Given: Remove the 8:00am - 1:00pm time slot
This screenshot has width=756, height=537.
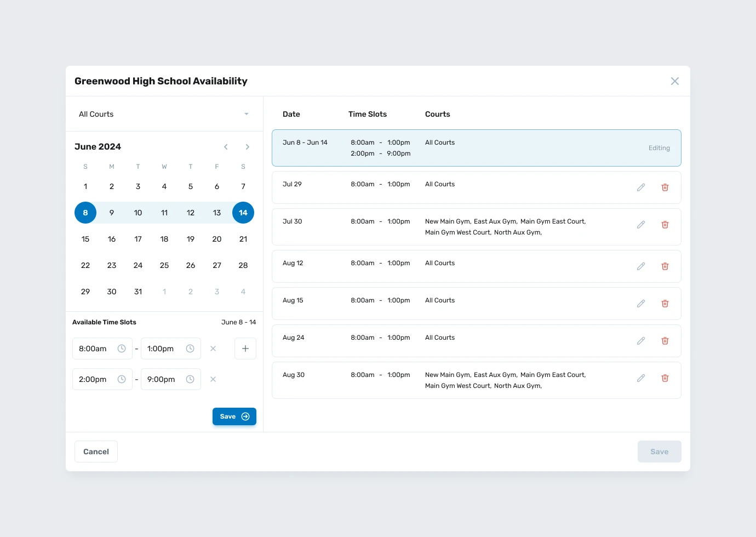Looking at the screenshot, I should [x=213, y=349].
